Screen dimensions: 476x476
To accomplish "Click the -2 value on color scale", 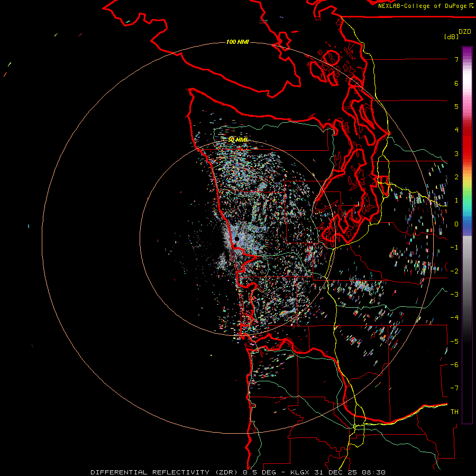I will [x=454, y=271].
